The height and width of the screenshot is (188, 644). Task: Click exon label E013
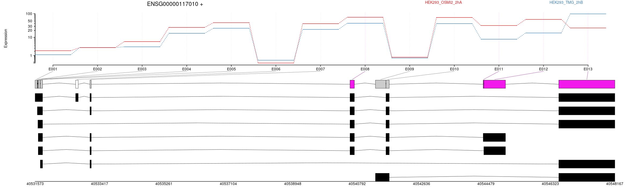click(x=588, y=69)
